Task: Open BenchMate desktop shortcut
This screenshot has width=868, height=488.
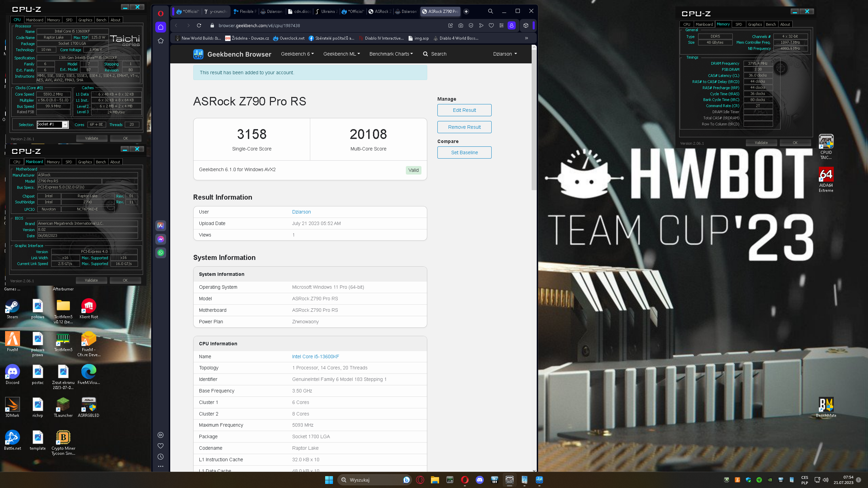Action: [x=826, y=407]
